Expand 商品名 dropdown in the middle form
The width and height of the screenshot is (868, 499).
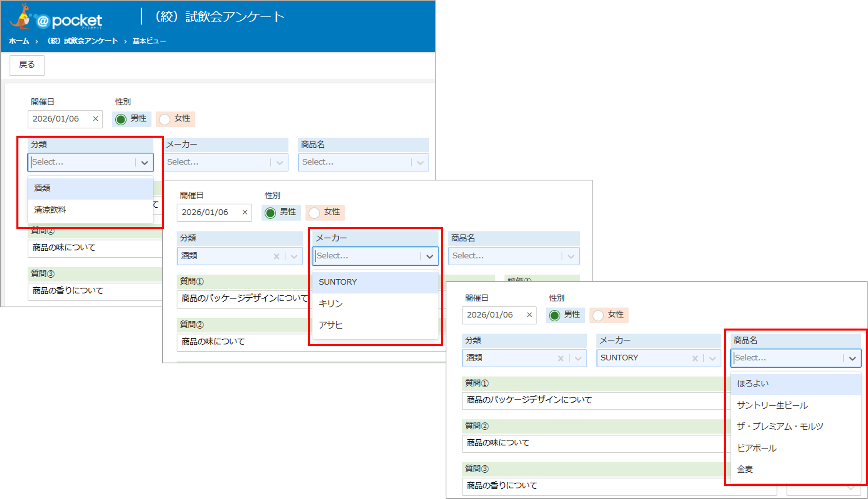[571, 257]
